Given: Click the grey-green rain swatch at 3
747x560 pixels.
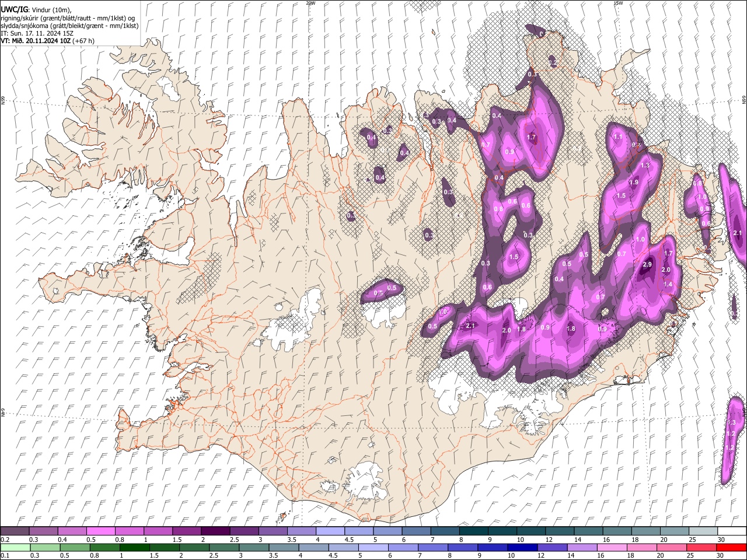Looking at the screenshot, I should click(x=253, y=547).
